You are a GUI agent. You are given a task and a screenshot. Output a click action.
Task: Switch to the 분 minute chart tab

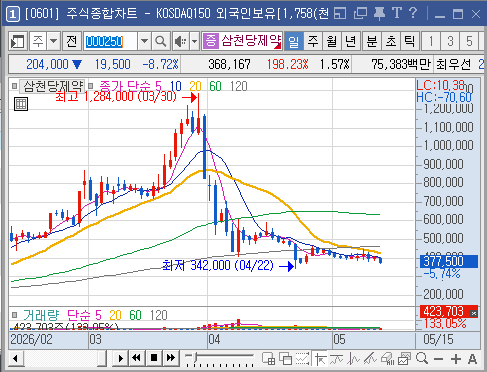point(372,42)
